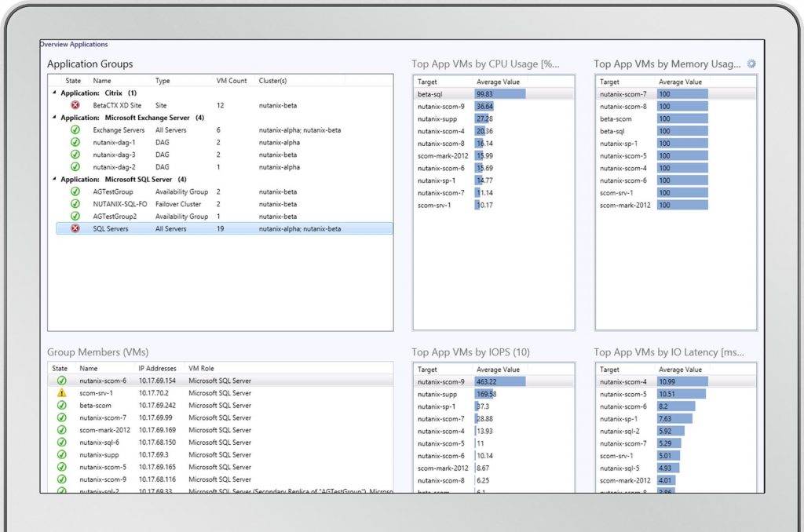
Task: Click the gear icon beside Memory Usage widget
Action: (751, 64)
